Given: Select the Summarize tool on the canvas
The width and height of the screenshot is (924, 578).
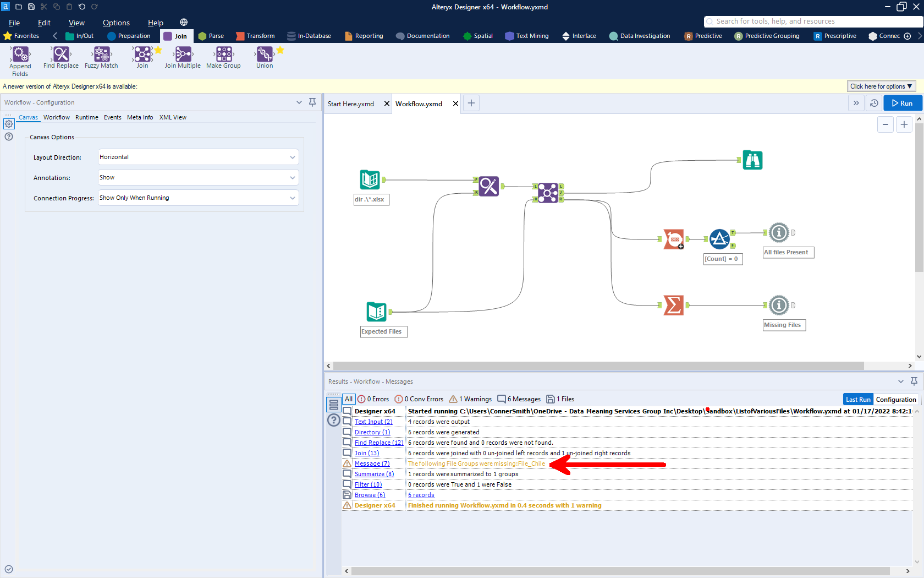Looking at the screenshot, I should point(674,305).
